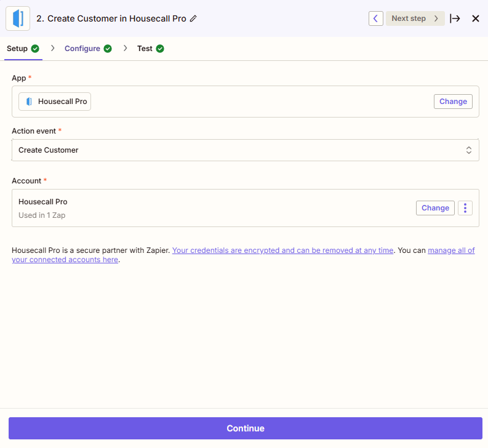Open the Action event dropdown

coord(246,150)
